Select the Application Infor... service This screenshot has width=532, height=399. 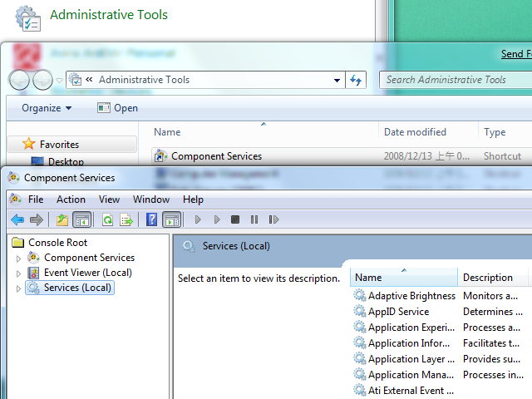click(x=409, y=343)
